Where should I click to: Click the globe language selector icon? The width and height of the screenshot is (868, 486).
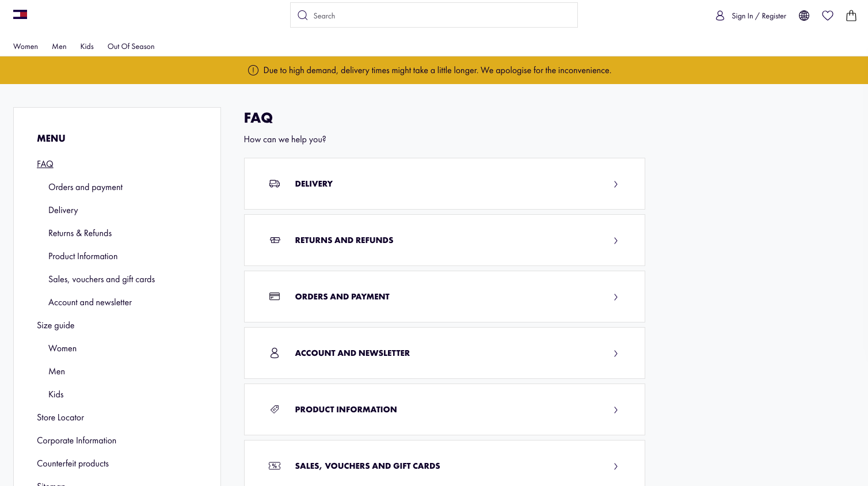tap(804, 16)
